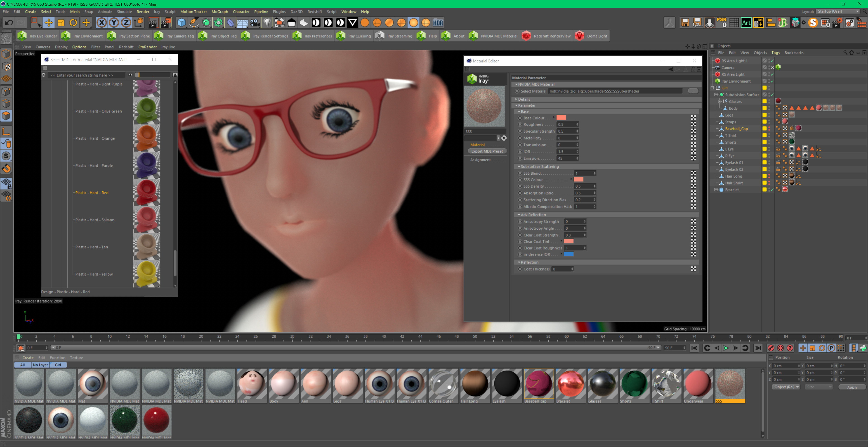Click the MDL search string field
868x447 pixels.
pyautogui.click(x=86, y=75)
